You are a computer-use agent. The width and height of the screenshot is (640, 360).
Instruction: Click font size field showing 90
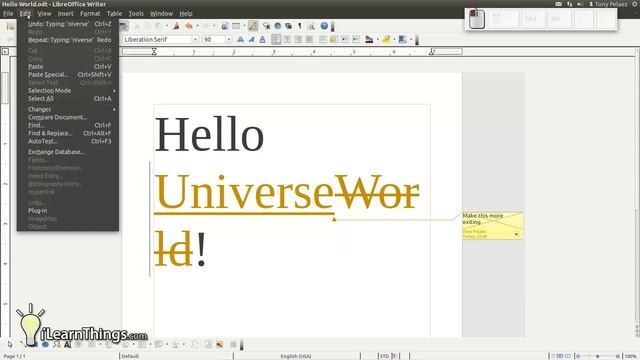pos(213,40)
